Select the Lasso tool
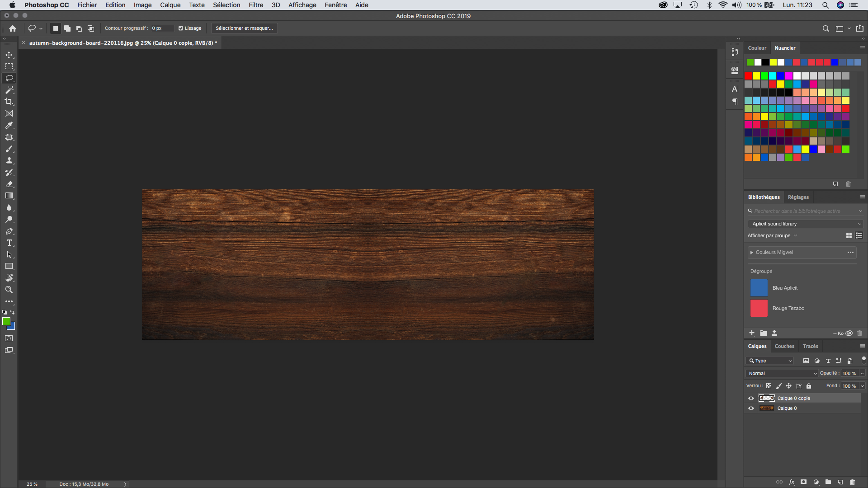 click(x=9, y=78)
